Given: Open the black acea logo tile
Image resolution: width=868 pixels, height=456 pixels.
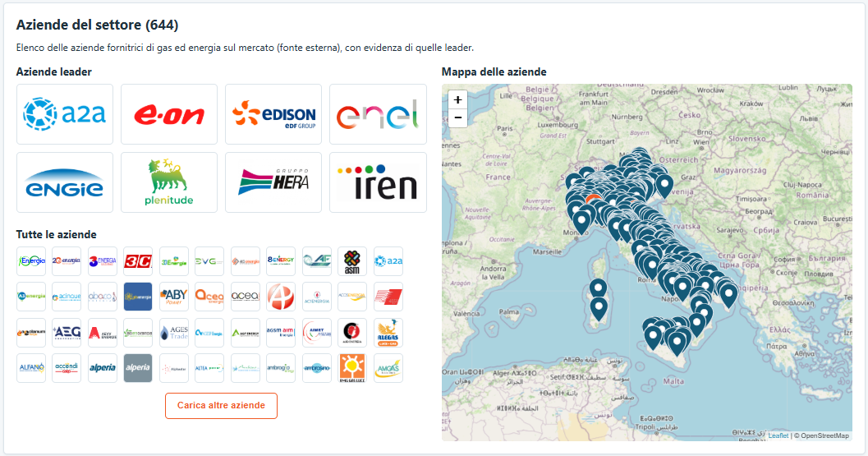Looking at the screenshot, I should pyautogui.click(x=246, y=297).
